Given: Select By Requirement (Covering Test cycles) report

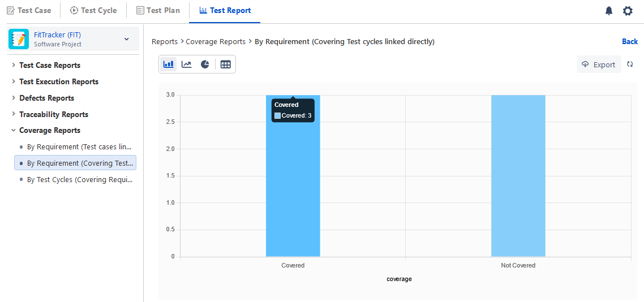Looking at the screenshot, I should coord(76,163).
